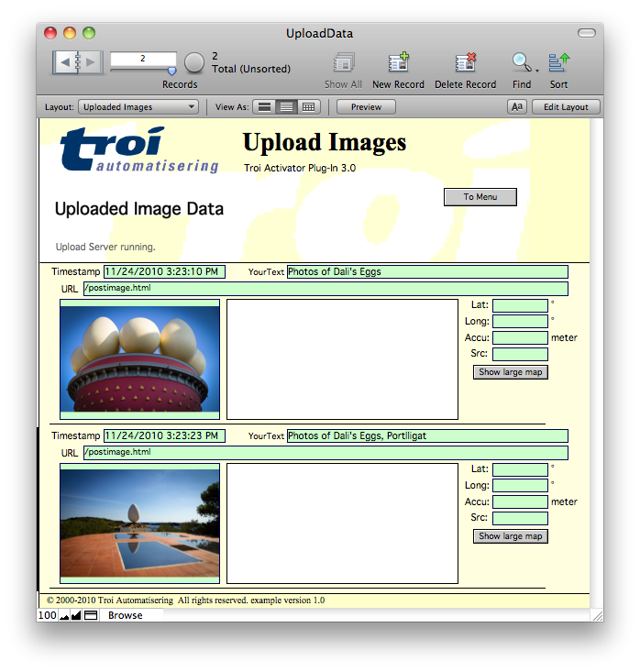Image resolution: width=640 pixels, height=672 pixels.
Task: Show large map for Portlligat record
Action: point(511,536)
